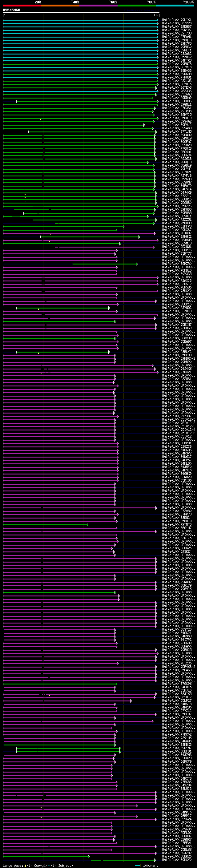Select UniRef100_A9UXS7 label
197x868 pixels.
177,230
